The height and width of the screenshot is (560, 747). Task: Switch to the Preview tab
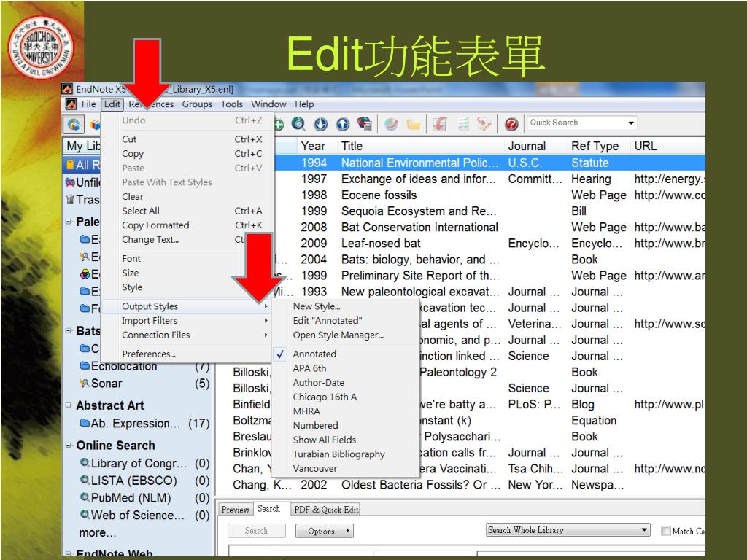click(236, 510)
